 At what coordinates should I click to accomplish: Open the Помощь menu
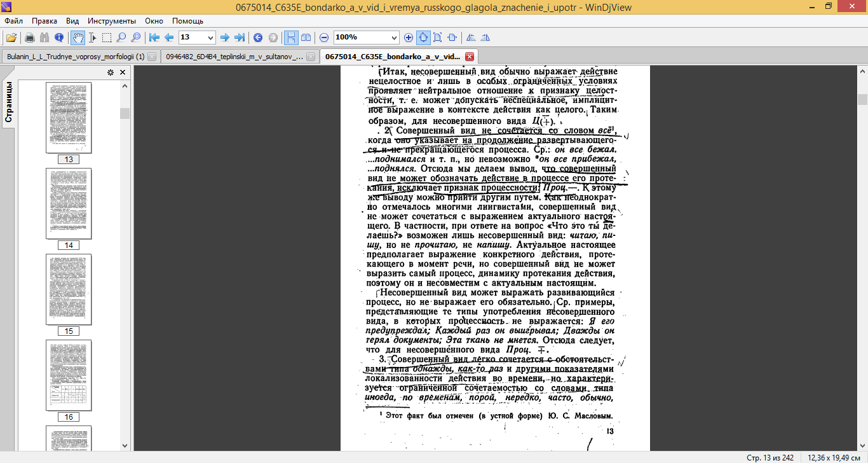(188, 21)
